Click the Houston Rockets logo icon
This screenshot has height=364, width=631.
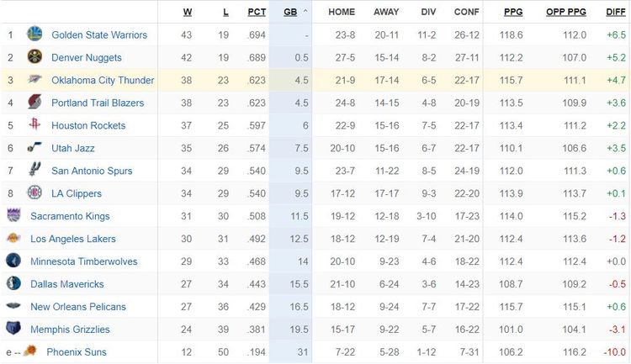tap(34, 125)
